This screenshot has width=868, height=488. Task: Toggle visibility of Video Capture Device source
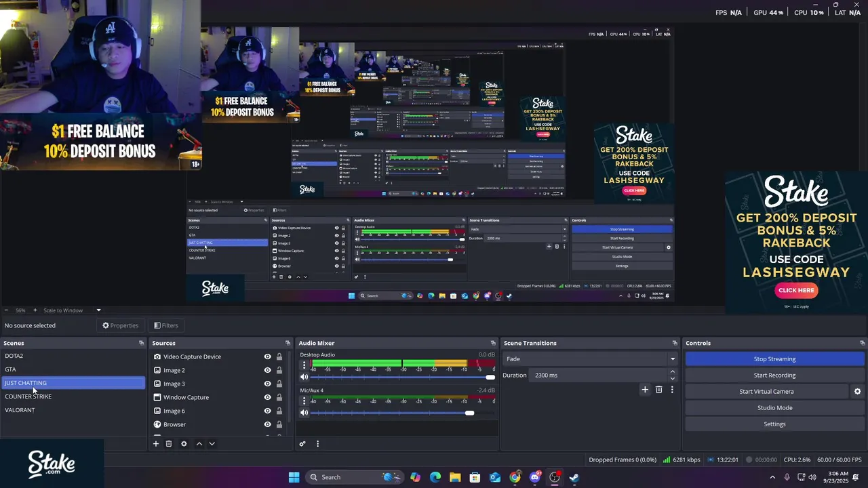pos(267,357)
